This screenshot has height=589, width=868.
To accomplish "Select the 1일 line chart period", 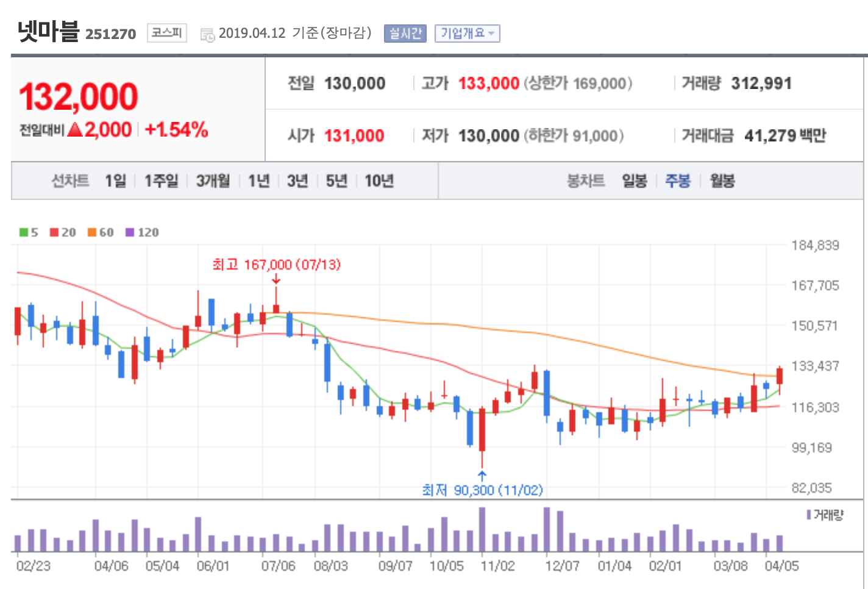I will (x=115, y=180).
